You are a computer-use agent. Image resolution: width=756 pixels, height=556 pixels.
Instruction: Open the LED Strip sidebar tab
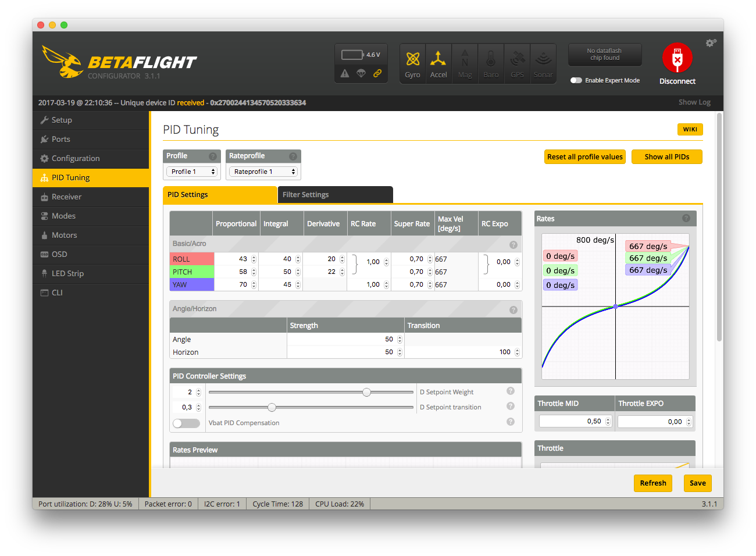[x=91, y=273]
